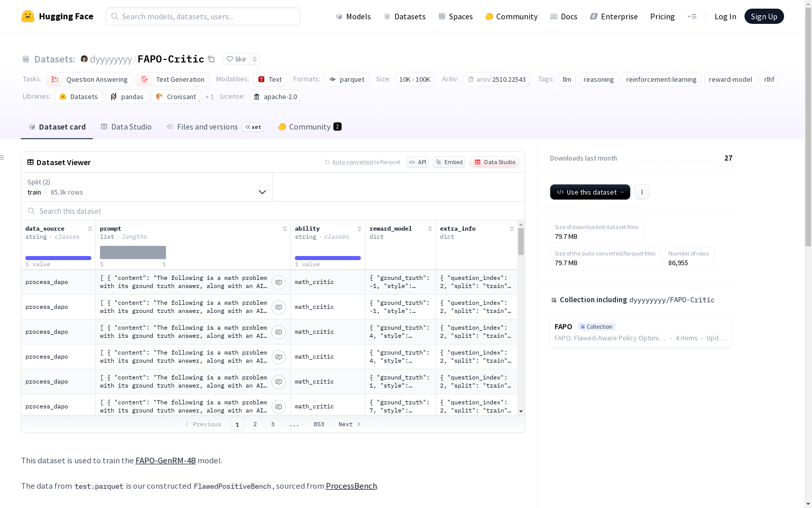This screenshot has width=812, height=508.
Task: Open the Data Studio tab
Action: click(126, 127)
